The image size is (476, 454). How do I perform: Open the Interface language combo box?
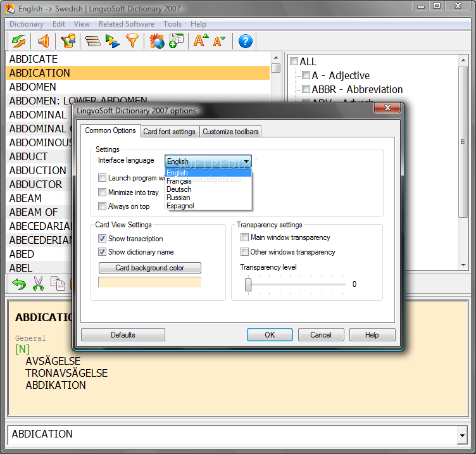pyautogui.click(x=208, y=161)
